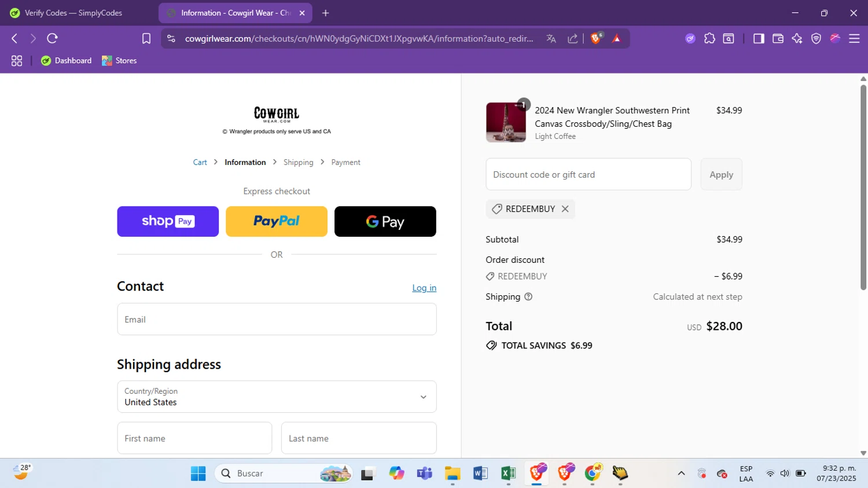Open Wi-Fi network settings in tray
Screen dimensions: 868x488
click(x=770, y=474)
